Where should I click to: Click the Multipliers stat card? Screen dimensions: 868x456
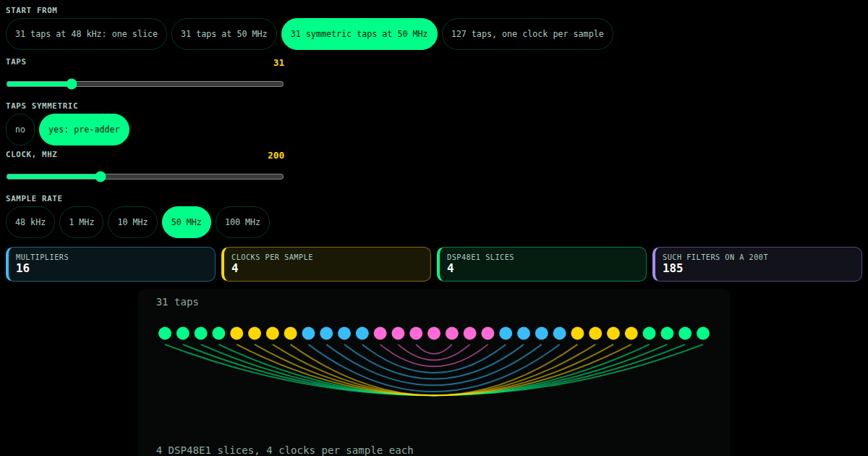pos(111,264)
